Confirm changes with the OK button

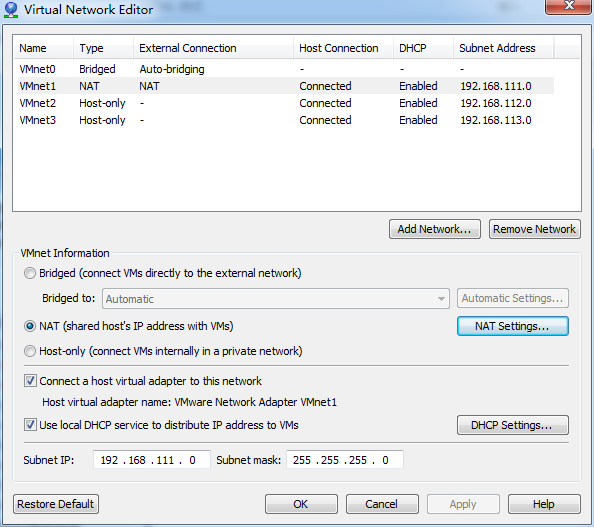coord(301,504)
